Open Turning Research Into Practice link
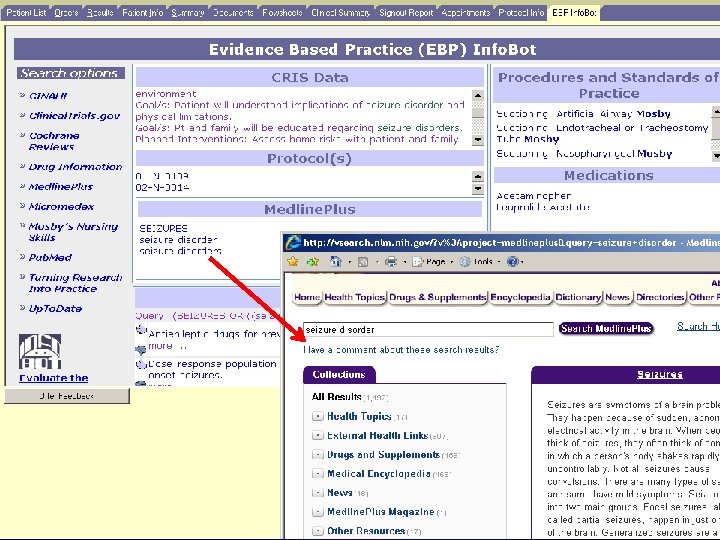The width and height of the screenshot is (720, 540). [x=75, y=283]
